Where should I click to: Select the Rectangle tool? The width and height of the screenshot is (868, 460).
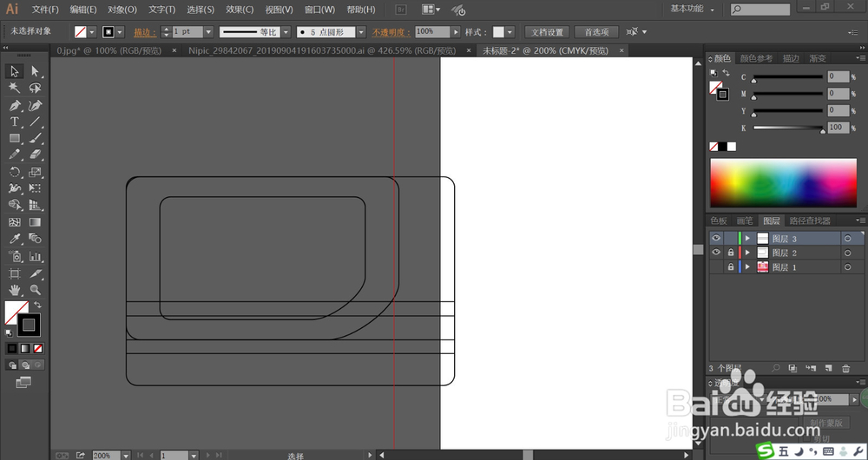point(15,138)
